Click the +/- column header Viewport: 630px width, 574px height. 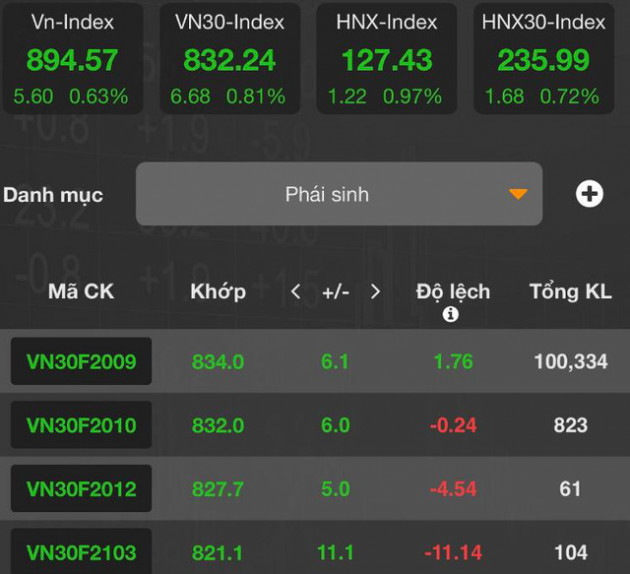point(335,292)
